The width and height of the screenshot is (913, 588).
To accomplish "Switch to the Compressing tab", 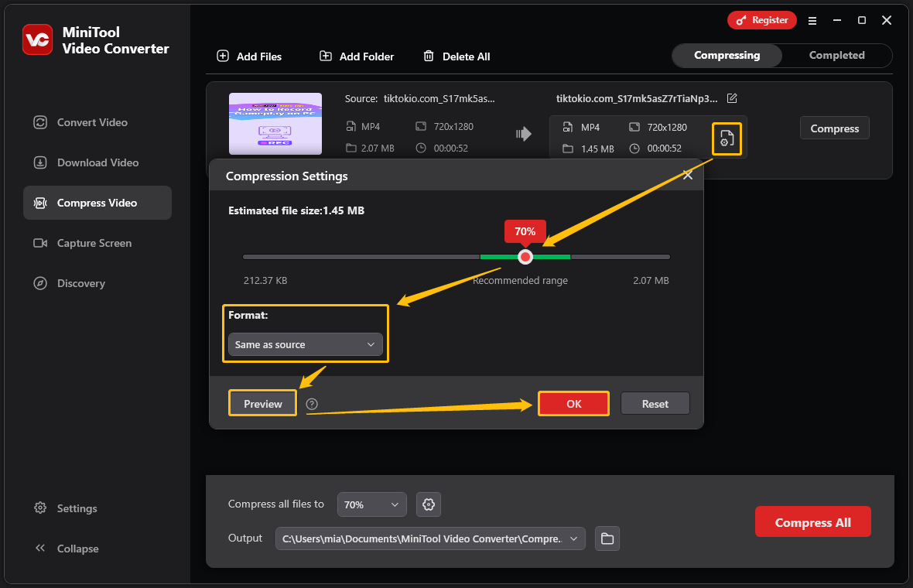I will pos(727,55).
